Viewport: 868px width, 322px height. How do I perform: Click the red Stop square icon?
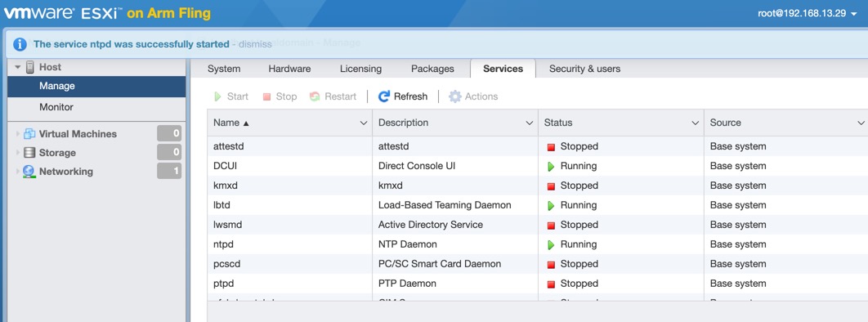tap(266, 96)
